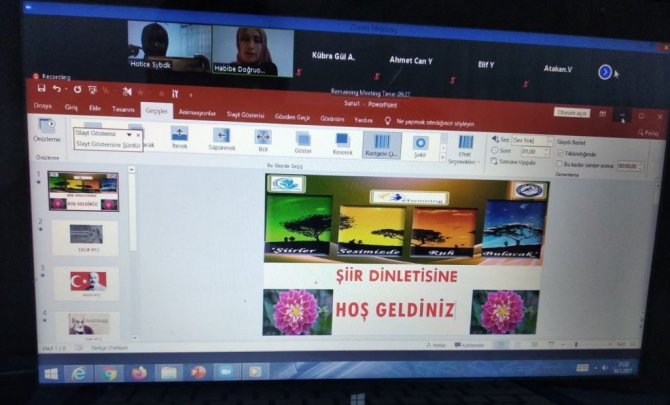Expand Efekt Seçenekleri (Effect Options) dropdown
The image size is (670, 405).
(x=464, y=151)
